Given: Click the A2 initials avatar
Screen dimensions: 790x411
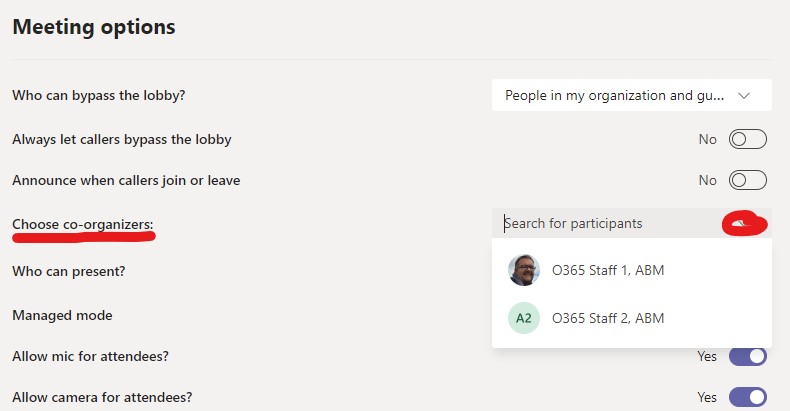Looking at the screenshot, I should [x=524, y=318].
